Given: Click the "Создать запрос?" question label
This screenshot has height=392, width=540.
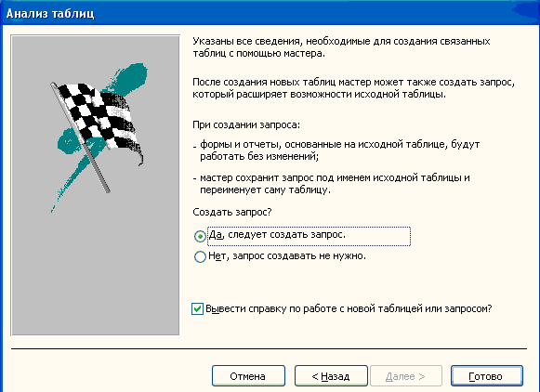Looking at the screenshot, I should click(x=232, y=212).
